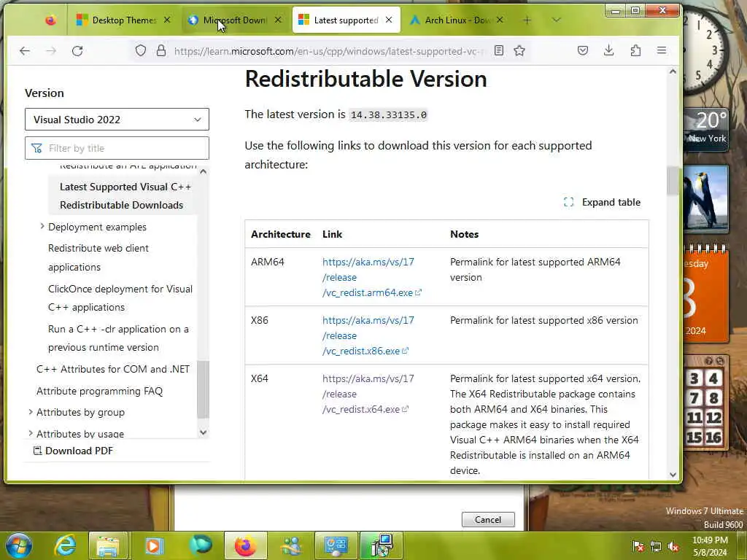Open ClickOnce deployment for Visual C++ applications
This screenshot has height=560, width=747.
tap(120, 298)
